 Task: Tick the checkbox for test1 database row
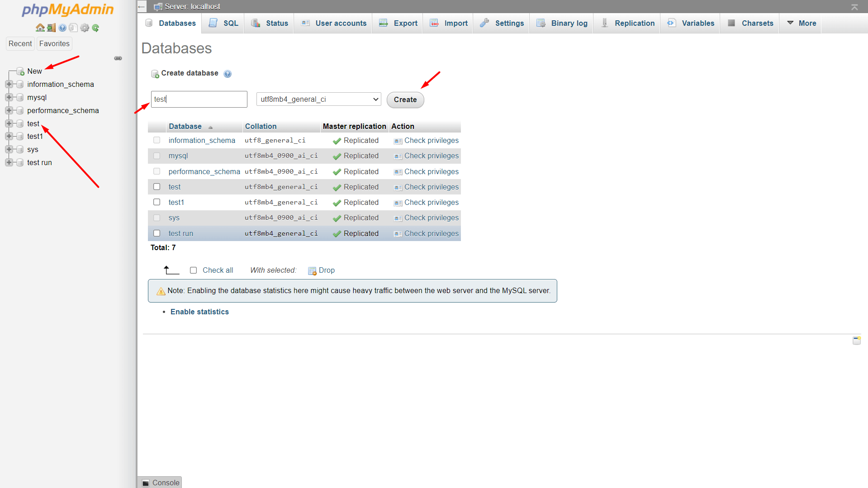[x=157, y=202]
